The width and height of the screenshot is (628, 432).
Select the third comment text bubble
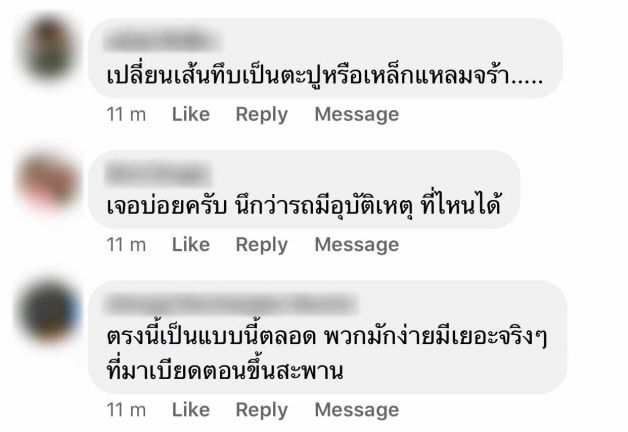[x=328, y=337]
